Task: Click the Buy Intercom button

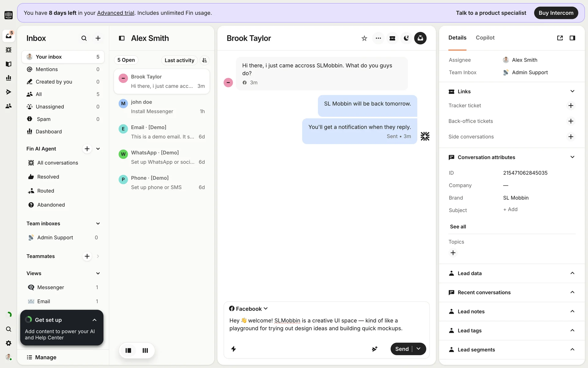Action: (556, 13)
